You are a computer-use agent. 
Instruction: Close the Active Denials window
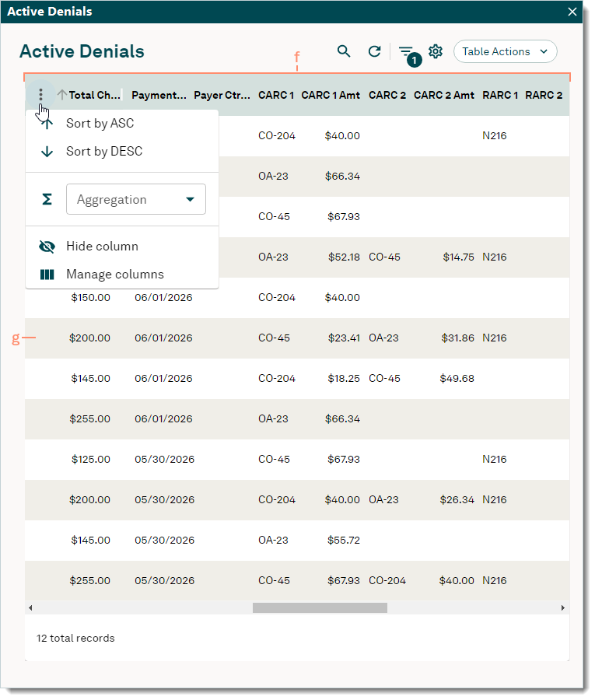click(572, 12)
